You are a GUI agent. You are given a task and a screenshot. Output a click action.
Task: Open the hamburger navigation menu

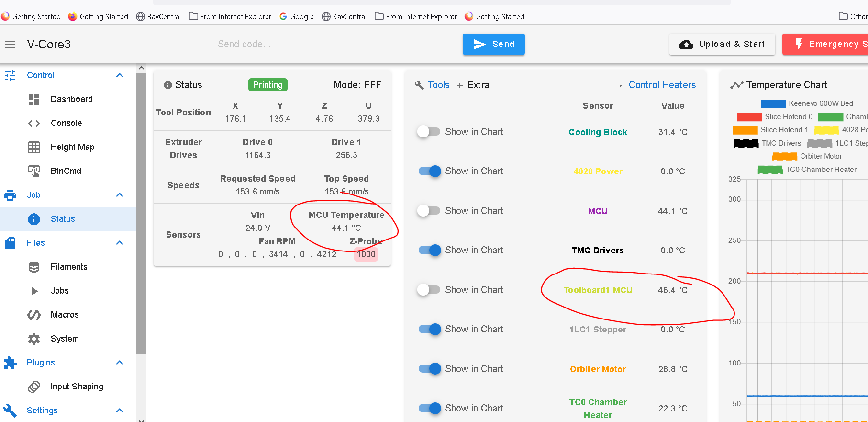point(10,45)
